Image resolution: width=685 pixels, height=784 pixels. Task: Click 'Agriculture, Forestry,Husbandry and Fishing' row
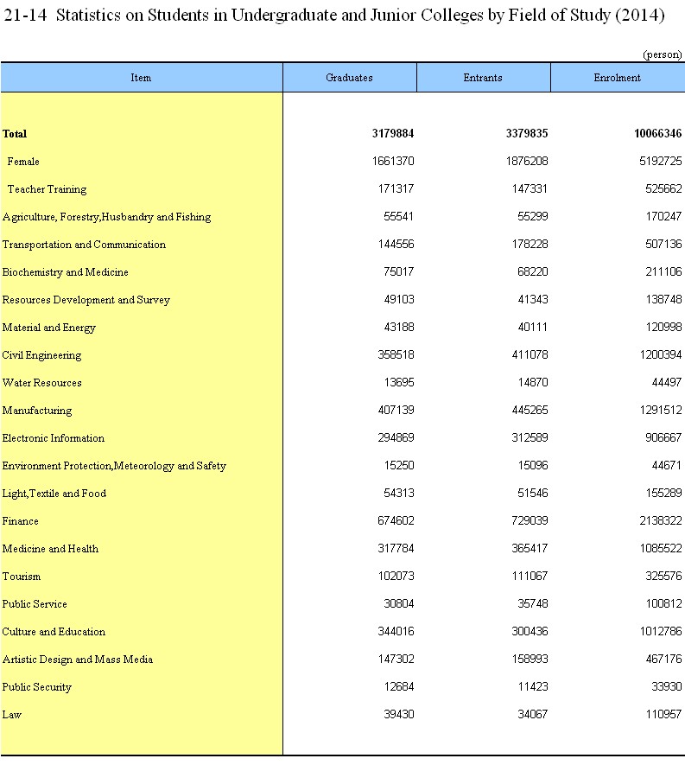tap(106, 217)
